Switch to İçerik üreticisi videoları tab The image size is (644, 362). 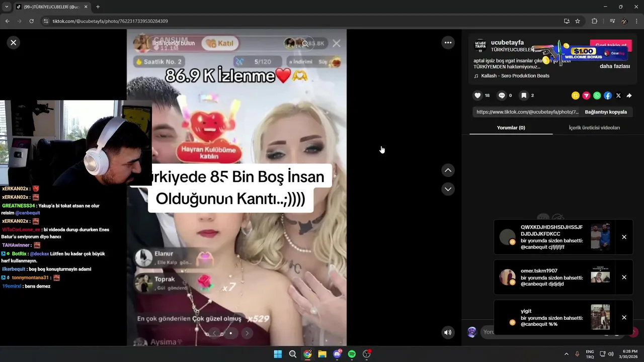point(594,128)
